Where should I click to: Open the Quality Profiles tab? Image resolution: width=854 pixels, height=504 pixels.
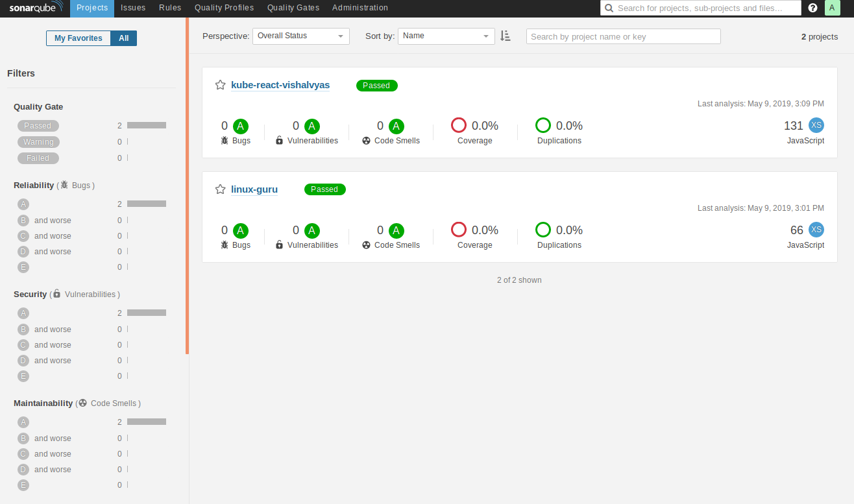pyautogui.click(x=225, y=8)
